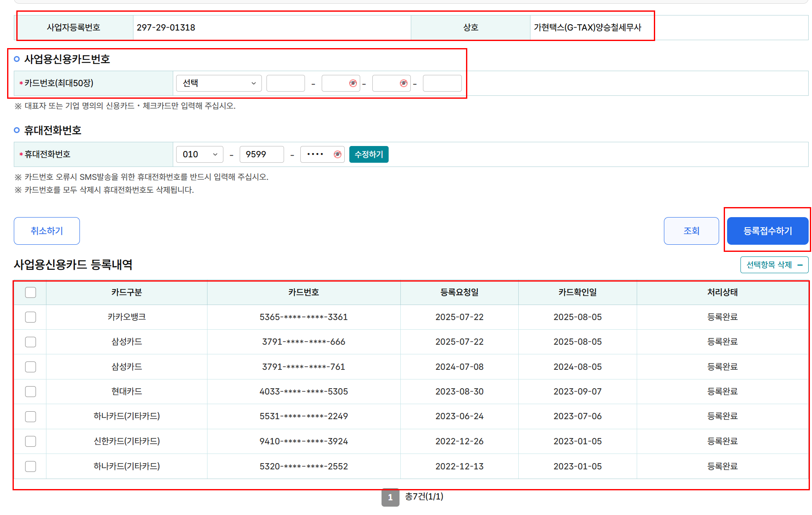Select the 현대카드 row checkbox

[31, 392]
